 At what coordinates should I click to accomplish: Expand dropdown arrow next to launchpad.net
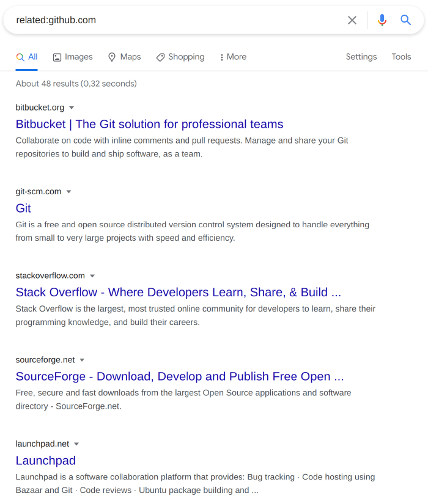click(x=76, y=444)
